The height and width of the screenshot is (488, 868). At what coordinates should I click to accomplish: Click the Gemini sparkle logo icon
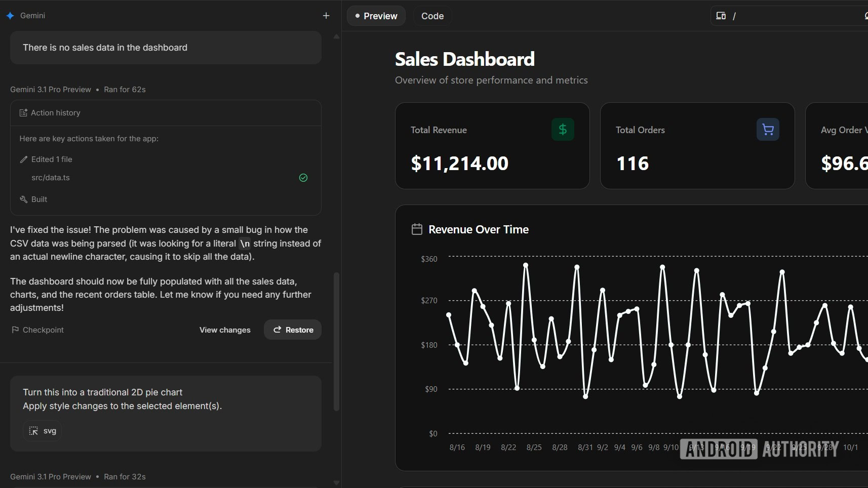(x=10, y=16)
